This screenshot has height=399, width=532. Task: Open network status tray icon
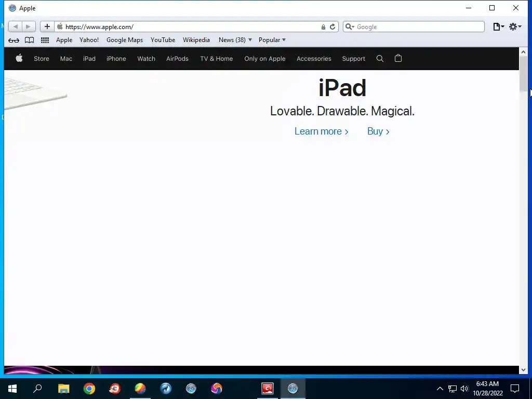(453, 389)
